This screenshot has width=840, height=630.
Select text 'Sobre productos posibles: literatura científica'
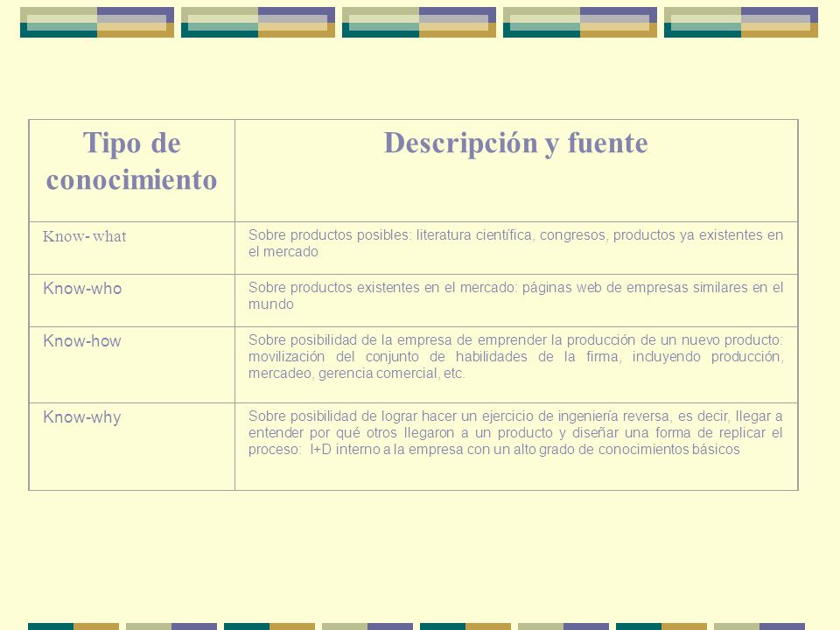(x=390, y=235)
